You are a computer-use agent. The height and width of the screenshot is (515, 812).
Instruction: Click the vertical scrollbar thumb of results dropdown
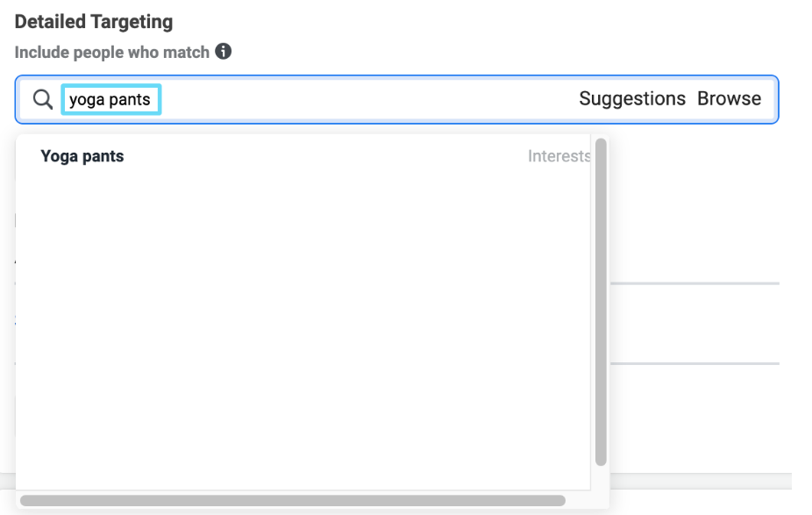tap(601, 302)
